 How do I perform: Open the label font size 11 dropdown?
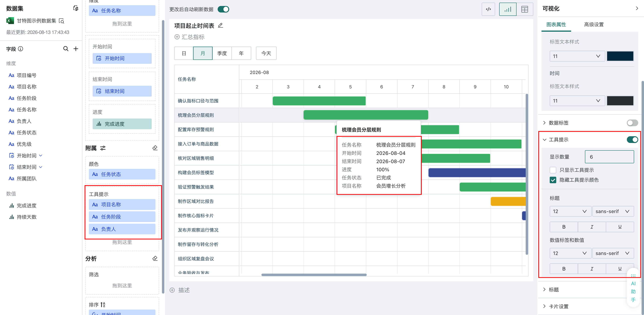tap(577, 56)
